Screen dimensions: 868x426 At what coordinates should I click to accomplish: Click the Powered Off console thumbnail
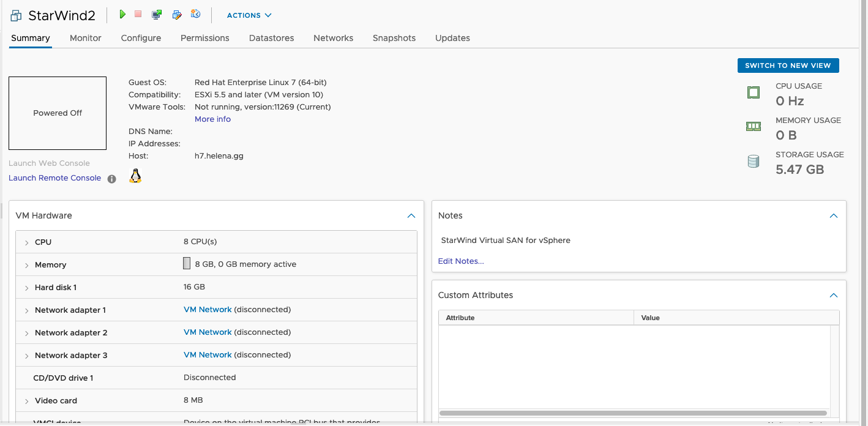pyautogui.click(x=58, y=113)
